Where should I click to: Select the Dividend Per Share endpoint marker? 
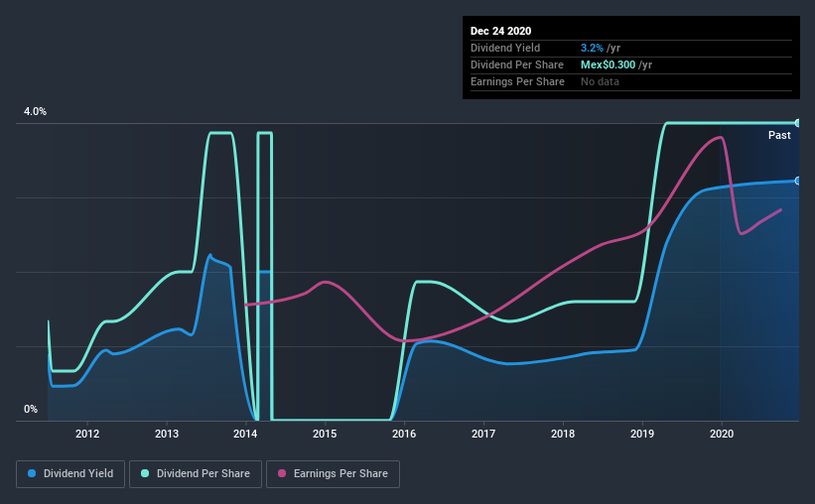[x=797, y=123]
